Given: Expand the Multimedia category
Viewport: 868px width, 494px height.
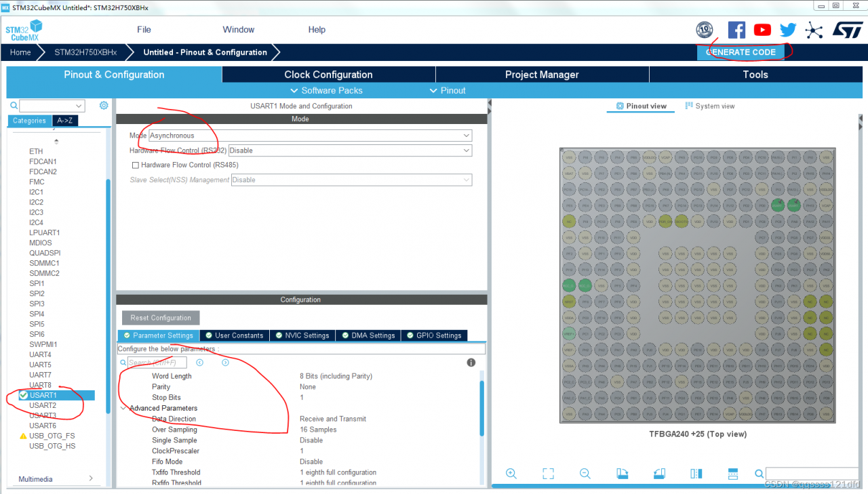Looking at the screenshot, I should tap(91, 478).
